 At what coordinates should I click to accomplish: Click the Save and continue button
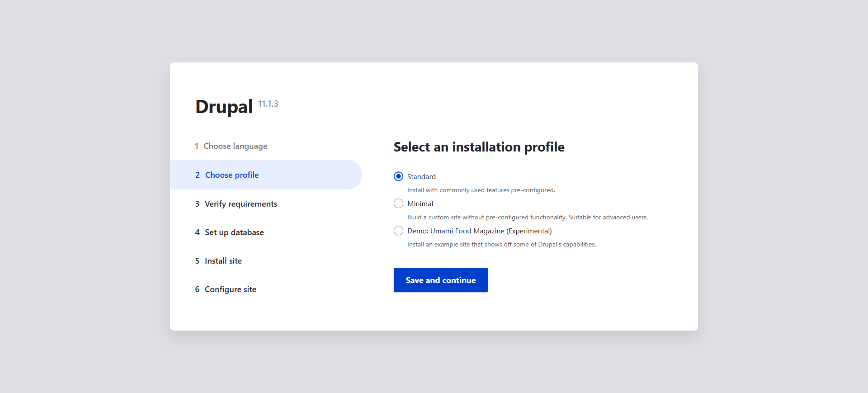pyautogui.click(x=440, y=280)
